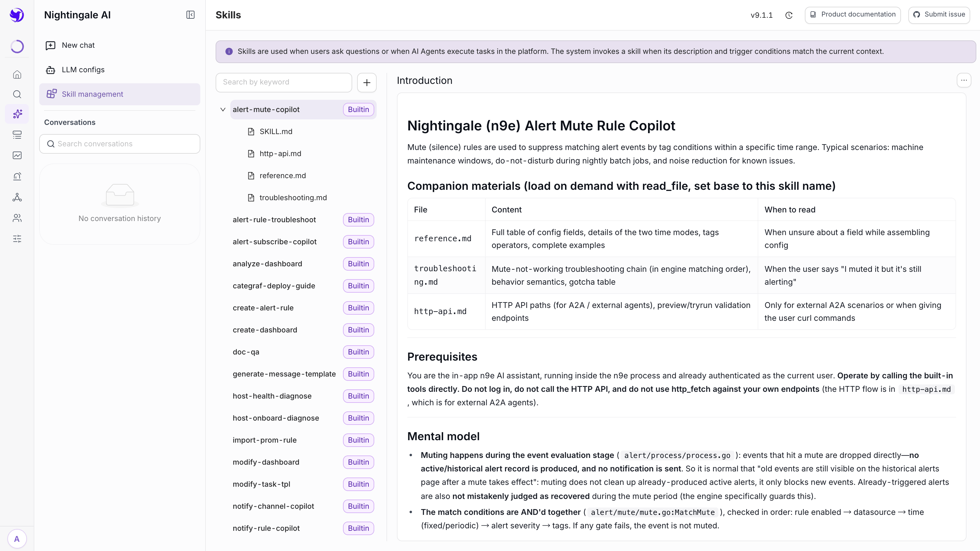This screenshot has width=980, height=551.
Task: Focus the Search by keyword field
Action: (x=284, y=82)
